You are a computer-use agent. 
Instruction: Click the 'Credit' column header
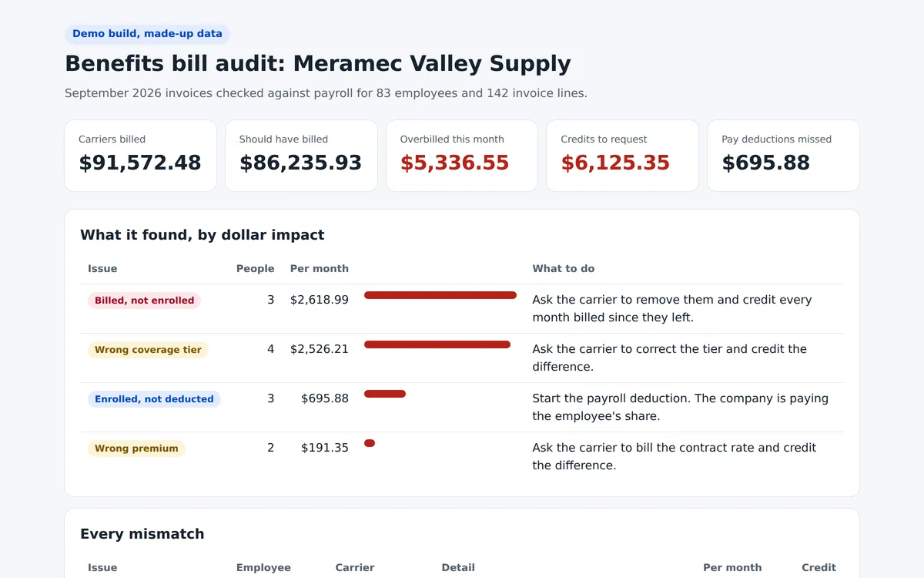point(819,568)
